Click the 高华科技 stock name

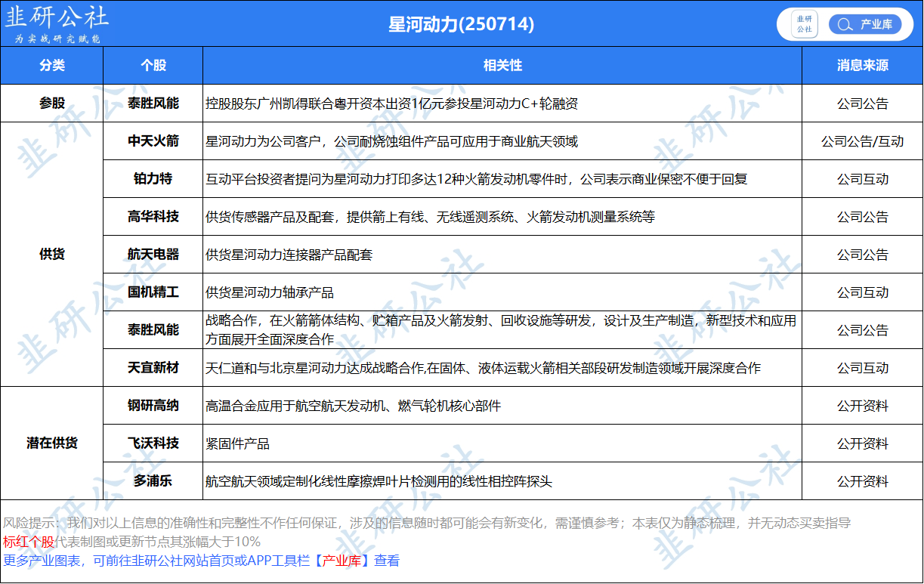tap(153, 217)
